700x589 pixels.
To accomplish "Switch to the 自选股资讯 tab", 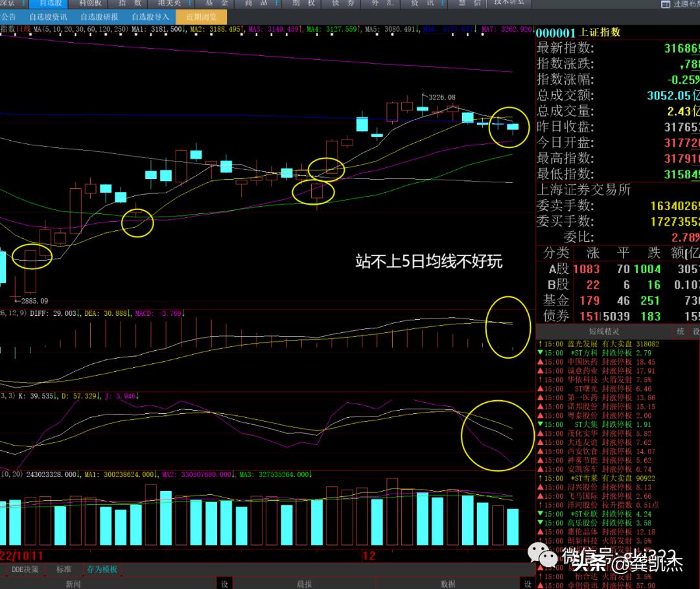I will click(48, 17).
